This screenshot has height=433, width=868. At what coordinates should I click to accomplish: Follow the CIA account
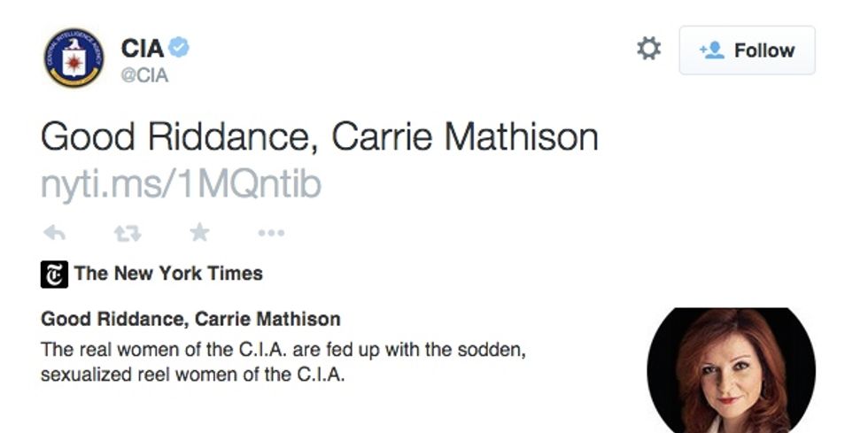click(747, 50)
